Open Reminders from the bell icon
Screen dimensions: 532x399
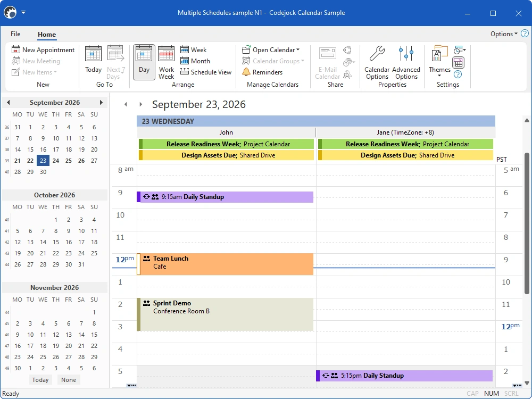(246, 72)
